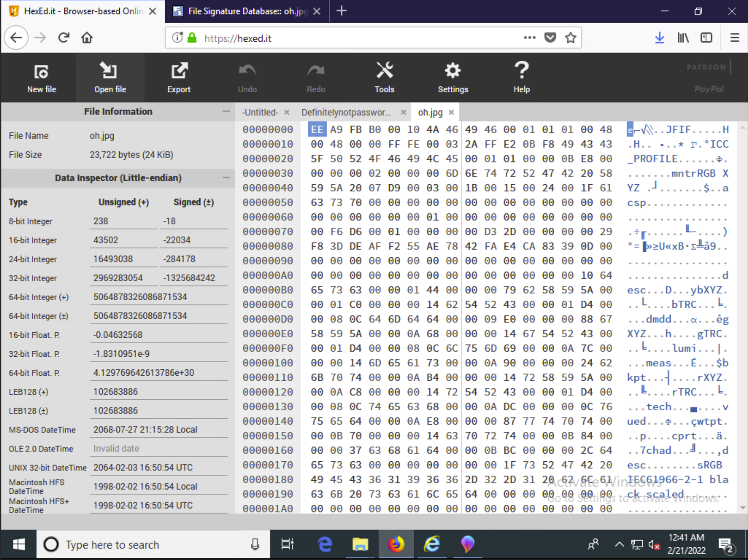Click the 16-bit Integer unsigned value 43502
This screenshot has width=748, height=560.
click(x=123, y=240)
